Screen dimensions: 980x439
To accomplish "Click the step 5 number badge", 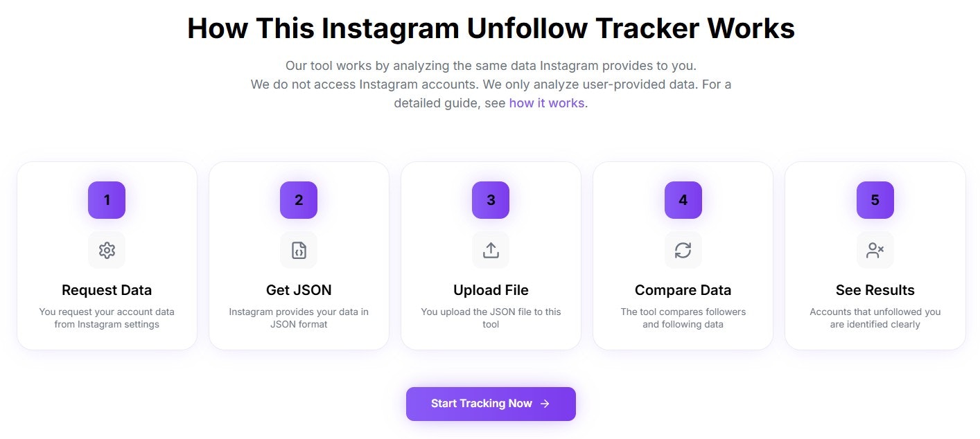I will pyautogui.click(x=875, y=200).
